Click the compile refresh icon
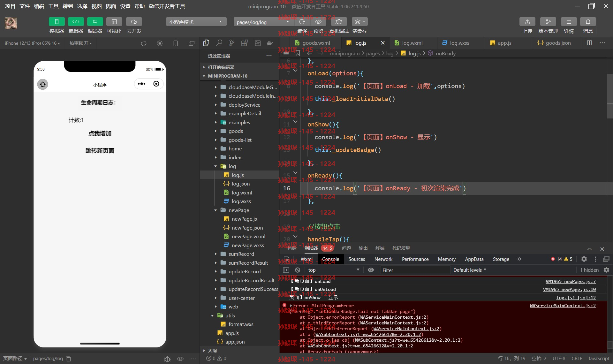Screen dimensions: 613x364 tap(302, 22)
